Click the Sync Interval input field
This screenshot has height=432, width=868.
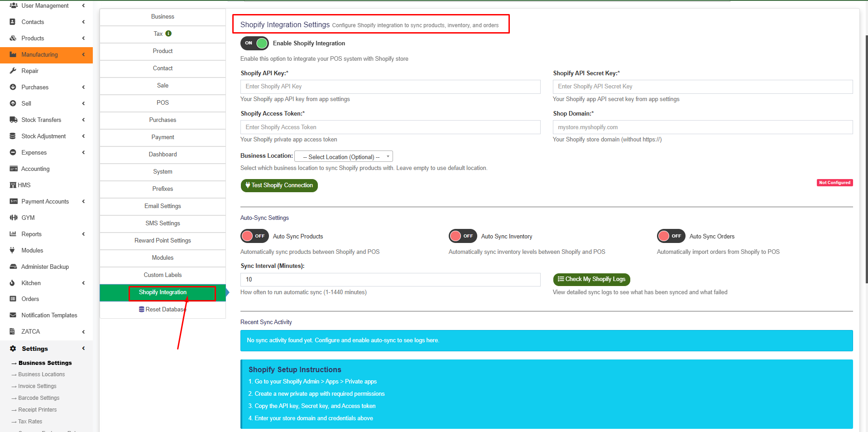click(390, 279)
